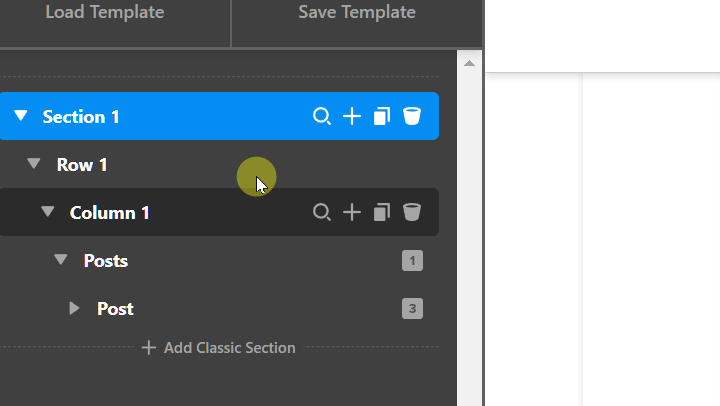Duplicate Section 1 using the copy icon

pos(381,117)
